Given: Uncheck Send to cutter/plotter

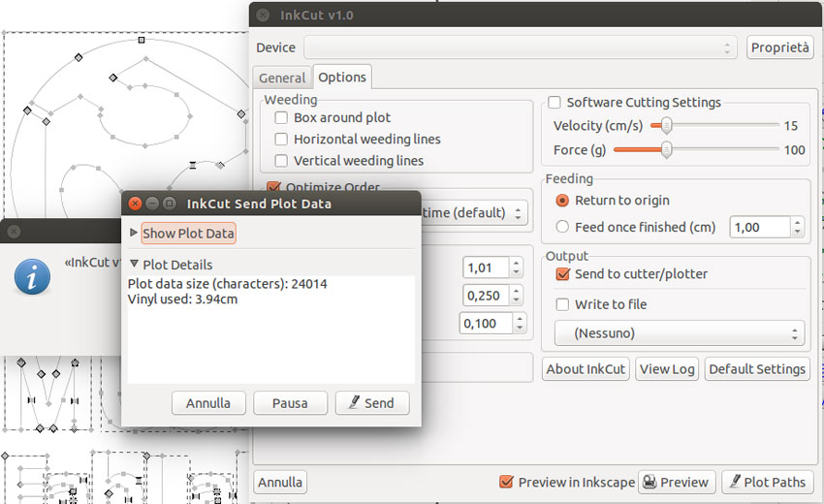Looking at the screenshot, I should click(x=563, y=274).
